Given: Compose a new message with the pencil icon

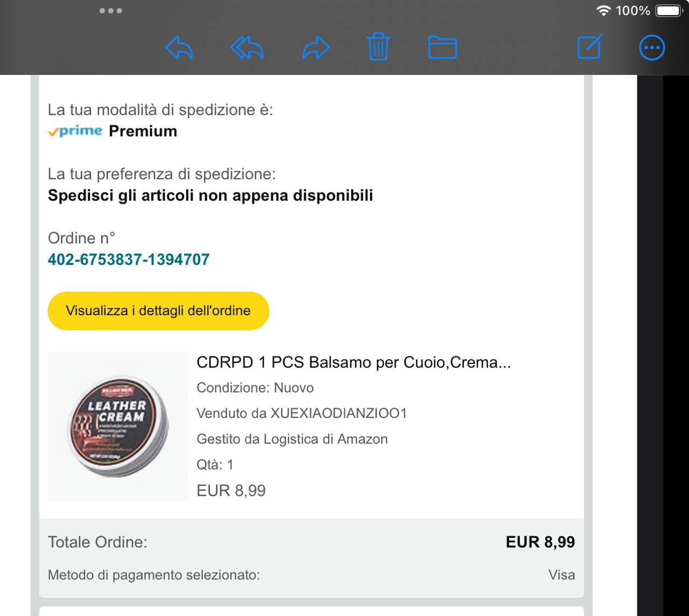Looking at the screenshot, I should (589, 47).
